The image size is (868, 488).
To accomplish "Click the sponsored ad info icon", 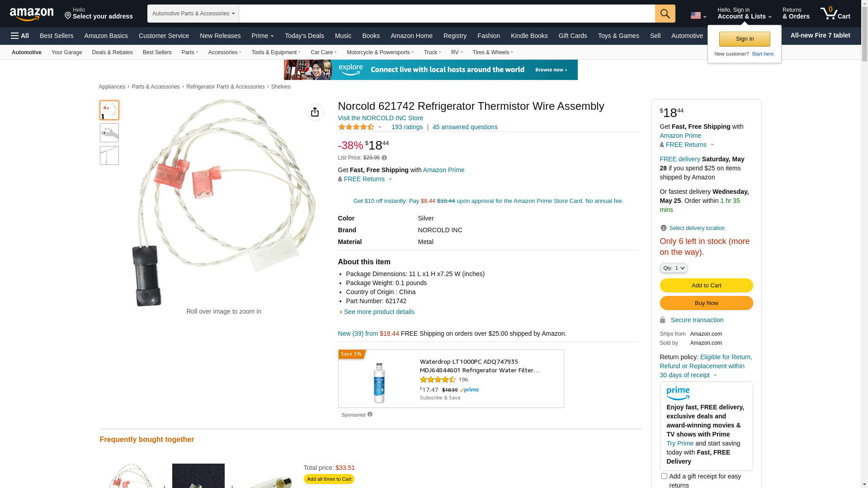I will [x=370, y=414].
